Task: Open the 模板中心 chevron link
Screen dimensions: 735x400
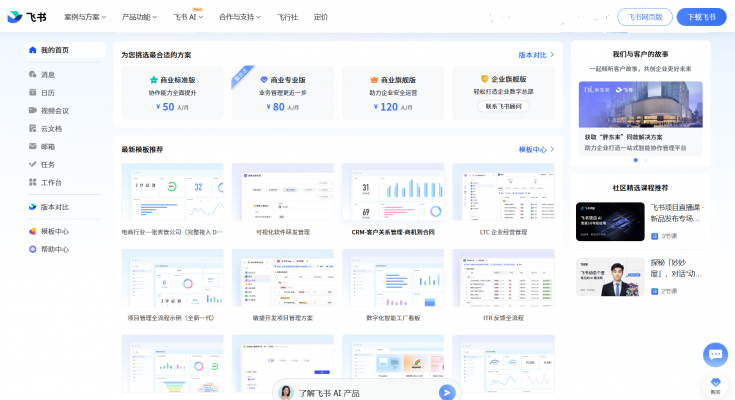Action: (536, 150)
